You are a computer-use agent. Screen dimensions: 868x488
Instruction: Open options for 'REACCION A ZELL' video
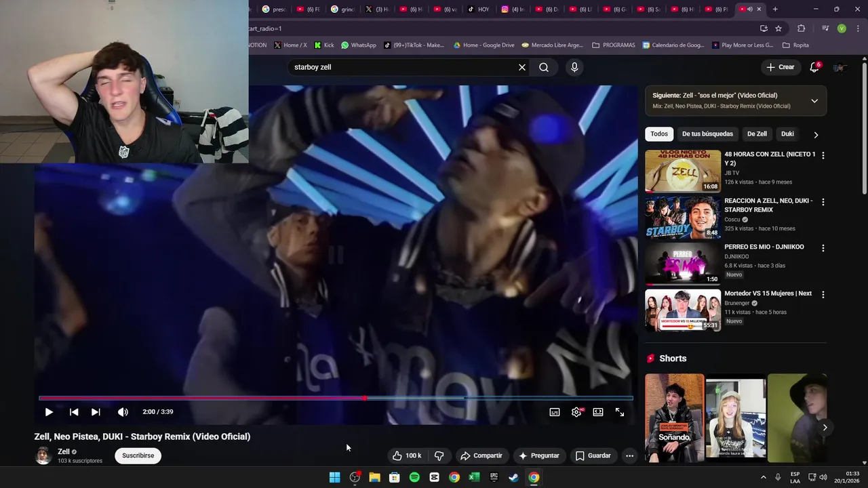point(823,202)
